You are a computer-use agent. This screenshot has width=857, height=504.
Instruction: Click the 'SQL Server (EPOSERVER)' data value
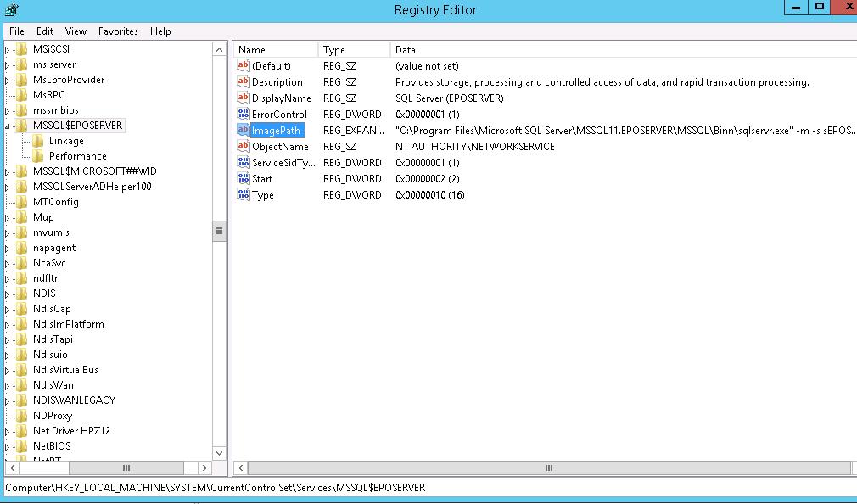point(449,98)
